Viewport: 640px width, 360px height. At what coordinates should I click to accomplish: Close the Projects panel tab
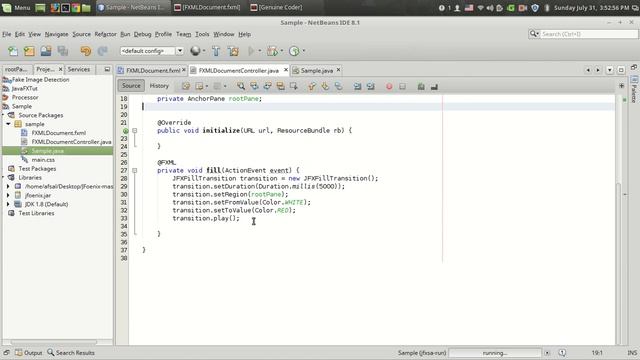[60, 69]
